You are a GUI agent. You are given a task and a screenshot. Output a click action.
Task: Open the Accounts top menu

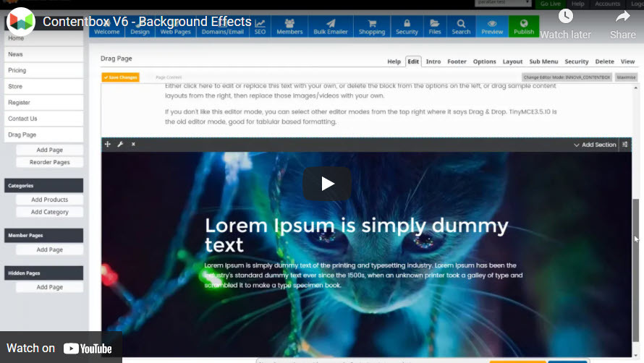pyautogui.click(x=607, y=4)
